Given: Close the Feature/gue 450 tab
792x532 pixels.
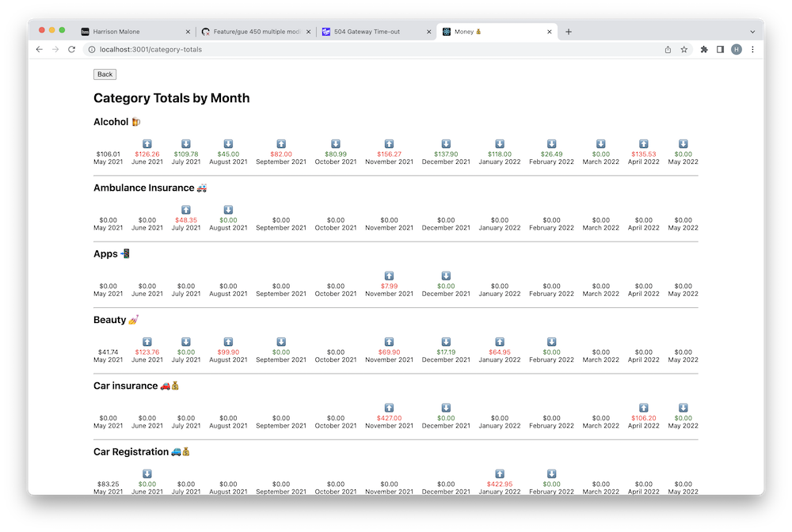Looking at the screenshot, I should (307, 32).
